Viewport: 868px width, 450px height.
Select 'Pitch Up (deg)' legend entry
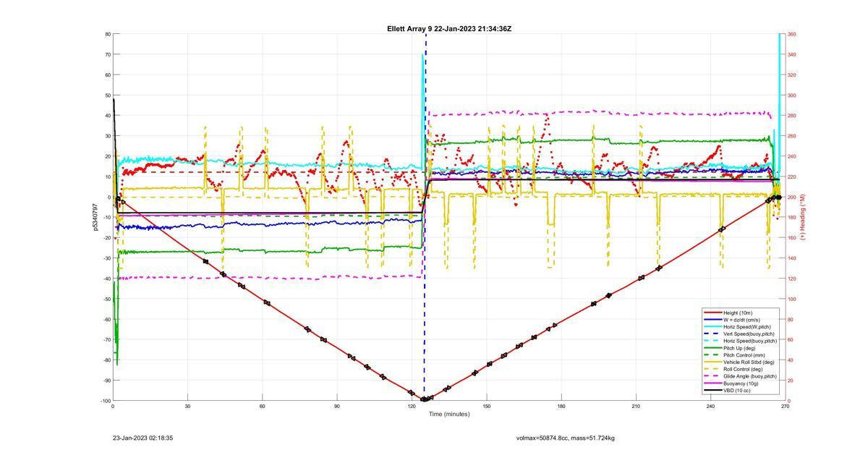pyautogui.click(x=741, y=348)
